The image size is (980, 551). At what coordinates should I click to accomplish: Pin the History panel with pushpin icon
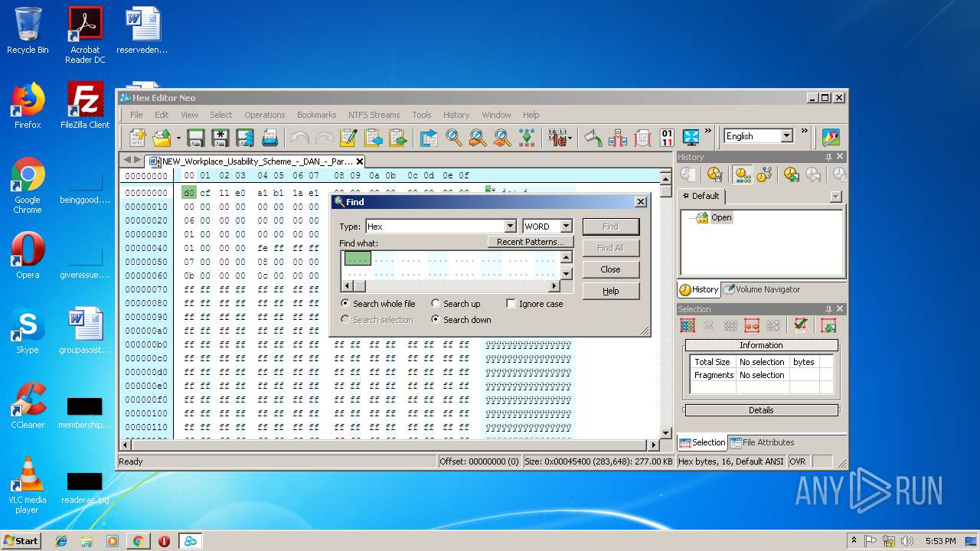click(x=828, y=157)
